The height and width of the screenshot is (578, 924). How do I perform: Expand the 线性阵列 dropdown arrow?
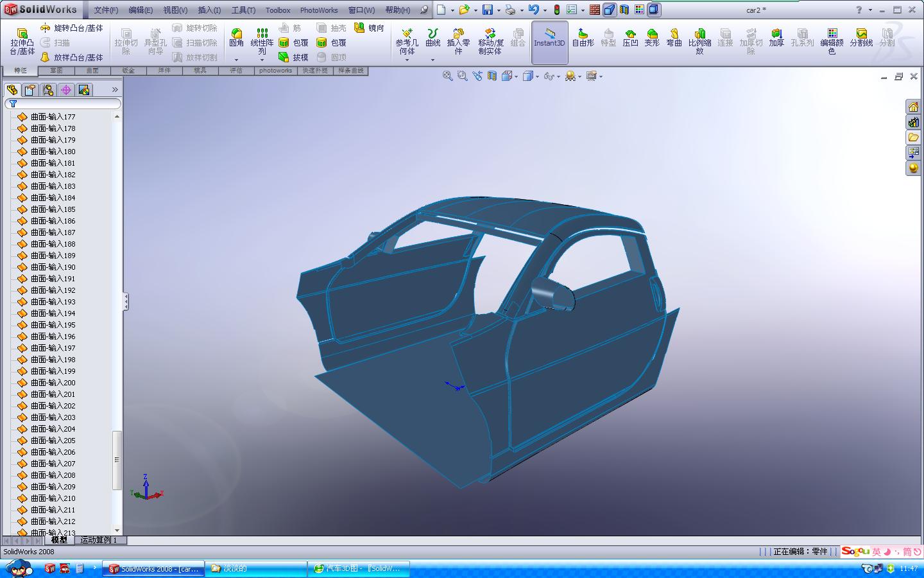click(x=262, y=60)
